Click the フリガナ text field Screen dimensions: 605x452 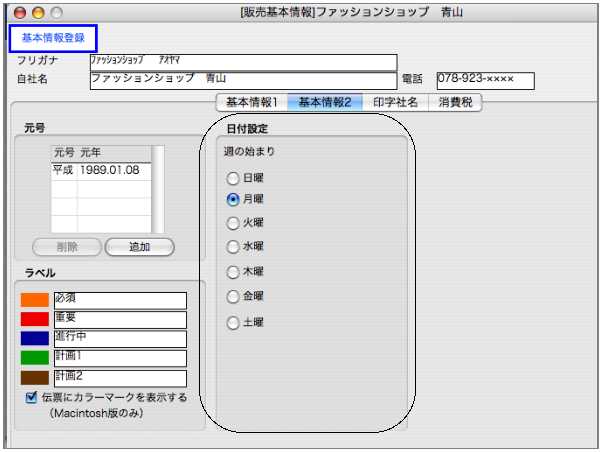coord(243,62)
